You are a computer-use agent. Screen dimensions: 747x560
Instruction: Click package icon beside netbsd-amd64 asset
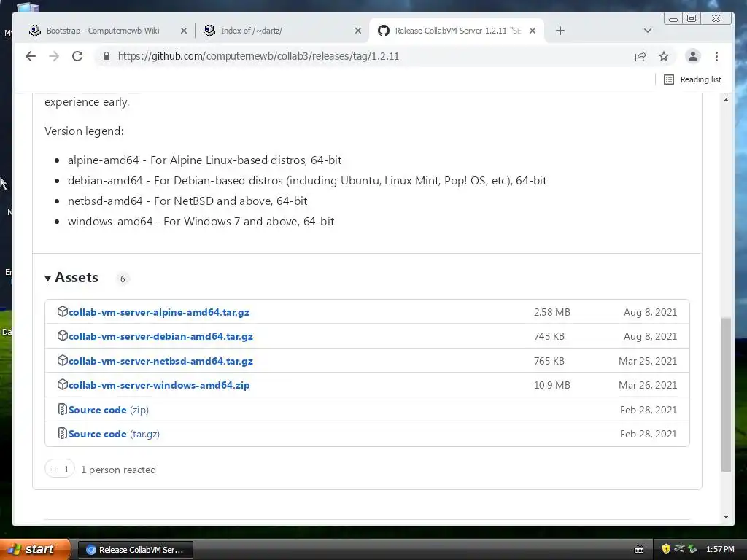pos(63,360)
